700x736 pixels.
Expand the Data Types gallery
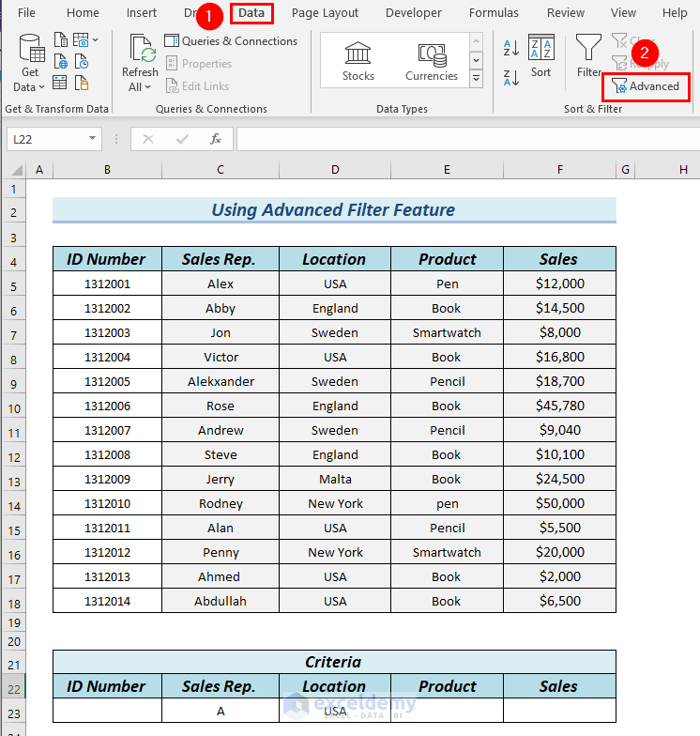tap(476, 79)
